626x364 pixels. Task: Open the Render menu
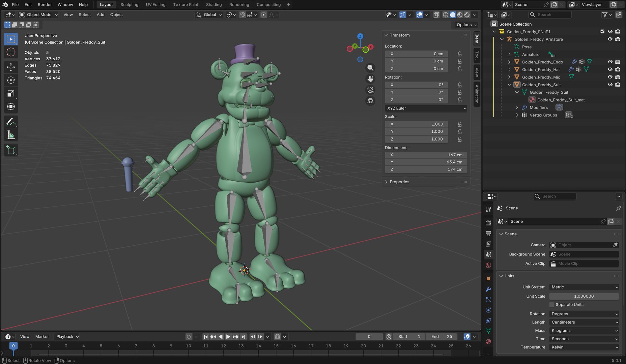coord(45,5)
